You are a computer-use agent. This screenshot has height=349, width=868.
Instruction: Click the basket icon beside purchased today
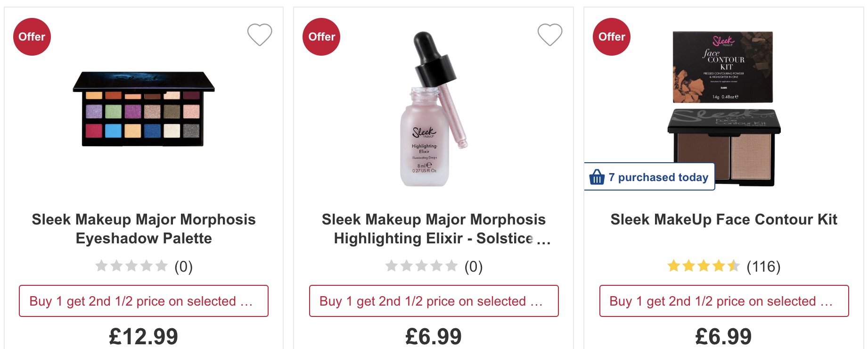(597, 177)
